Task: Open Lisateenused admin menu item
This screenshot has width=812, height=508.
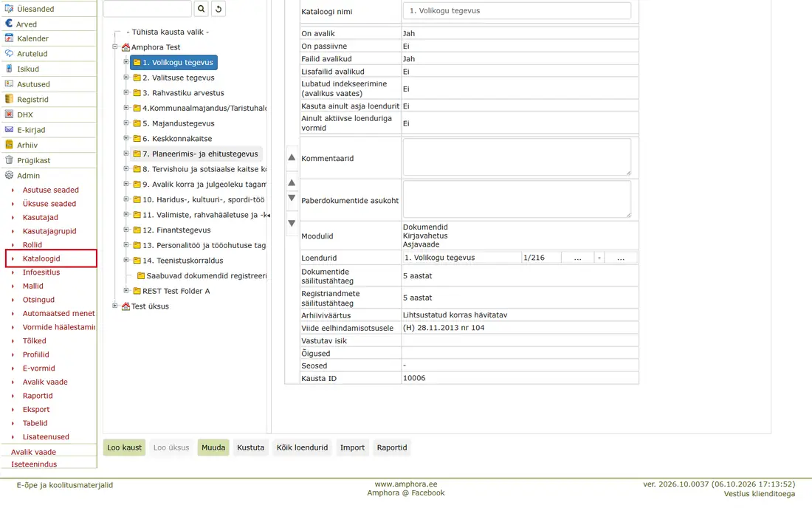Action: click(x=46, y=436)
